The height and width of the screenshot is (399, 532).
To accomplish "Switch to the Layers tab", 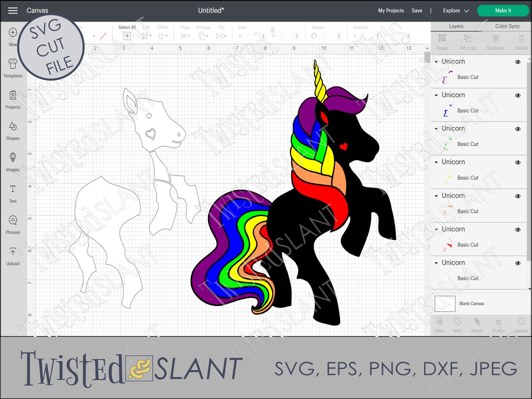I will point(456,26).
